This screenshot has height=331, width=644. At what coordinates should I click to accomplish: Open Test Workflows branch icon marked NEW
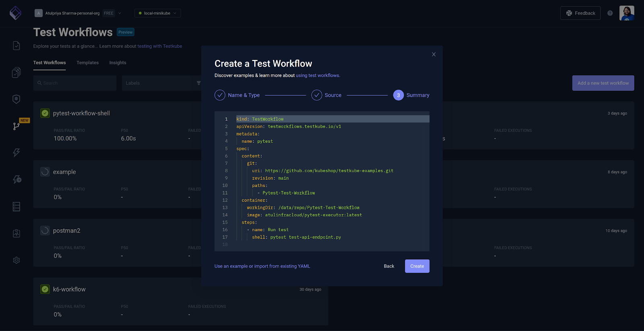tap(17, 126)
